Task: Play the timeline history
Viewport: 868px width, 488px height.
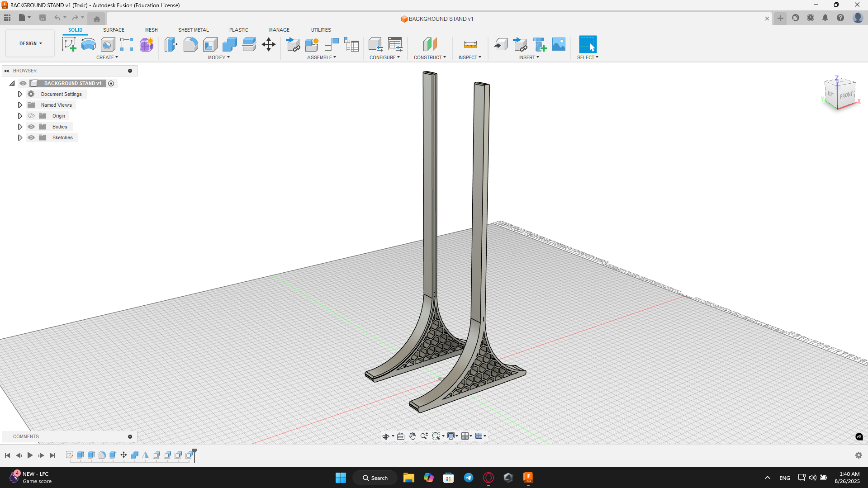Action: click(x=30, y=455)
